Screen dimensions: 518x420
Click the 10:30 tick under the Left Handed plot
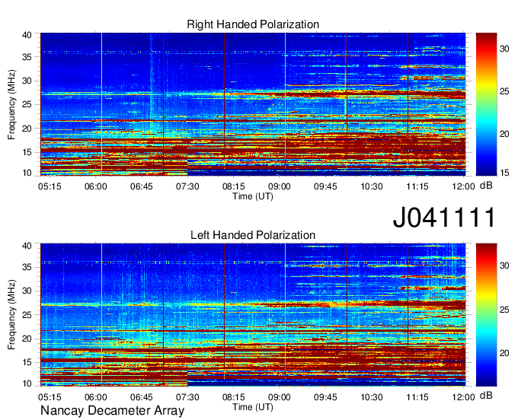click(371, 397)
